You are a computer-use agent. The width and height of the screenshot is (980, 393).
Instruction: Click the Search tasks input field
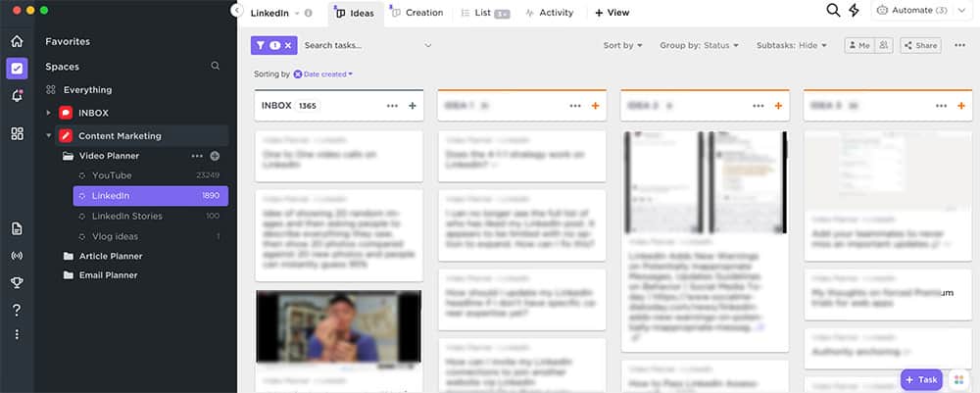(x=362, y=45)
